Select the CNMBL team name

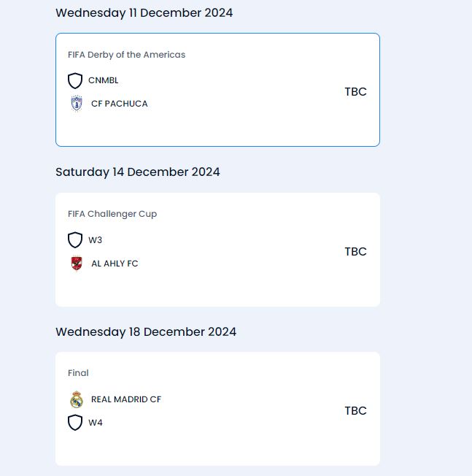[x=103, y=80]
